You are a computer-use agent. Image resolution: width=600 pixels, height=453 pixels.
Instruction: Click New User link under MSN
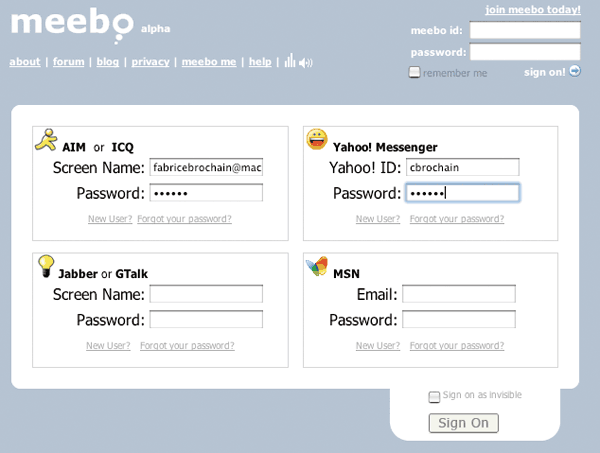pos(378,346)
